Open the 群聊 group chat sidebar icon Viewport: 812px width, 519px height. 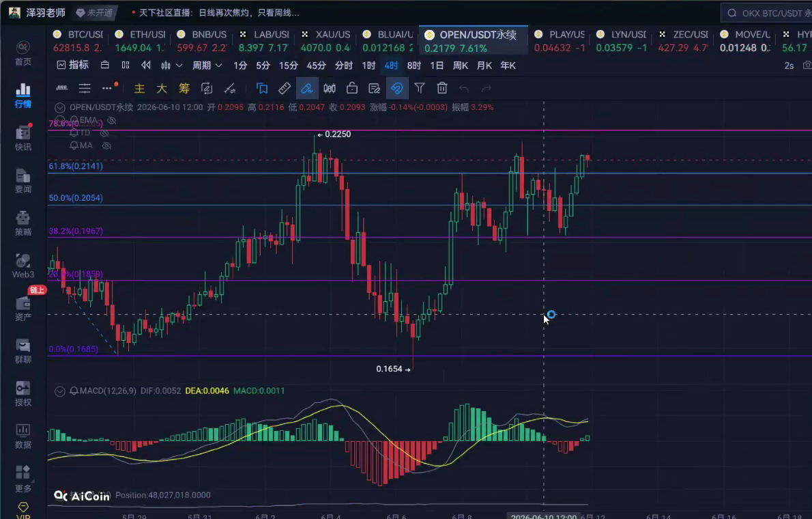click(23, 351)
